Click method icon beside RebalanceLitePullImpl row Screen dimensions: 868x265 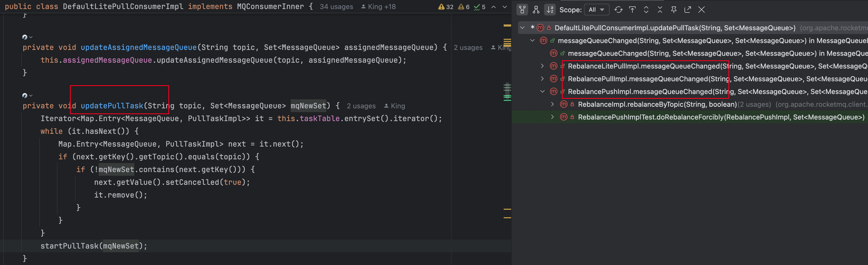point(554,66)
